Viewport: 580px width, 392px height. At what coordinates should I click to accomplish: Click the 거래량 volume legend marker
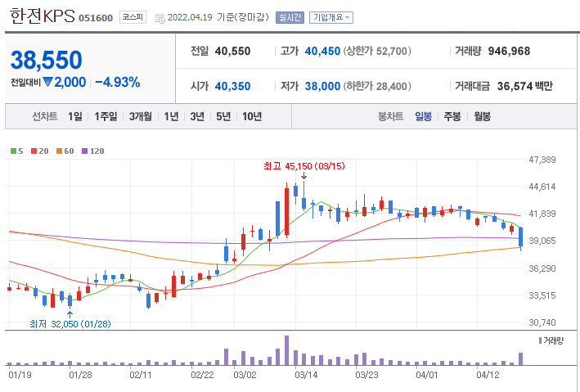tap(541, 340)
